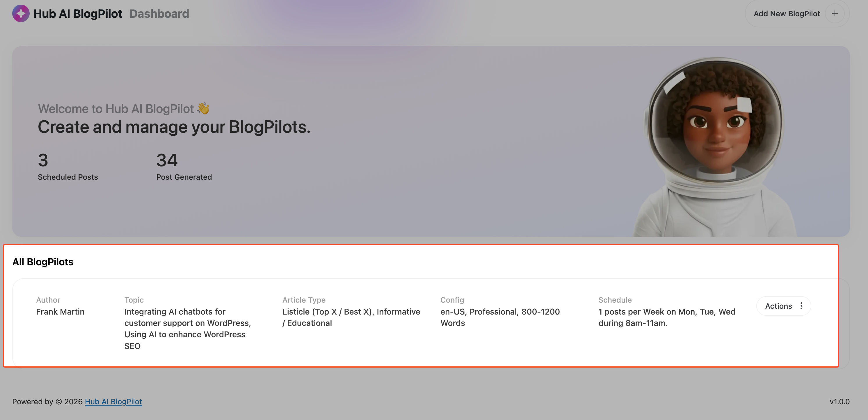Click the plus icon in the header
This screenshot has width=868, height=420.
[834, 13]
